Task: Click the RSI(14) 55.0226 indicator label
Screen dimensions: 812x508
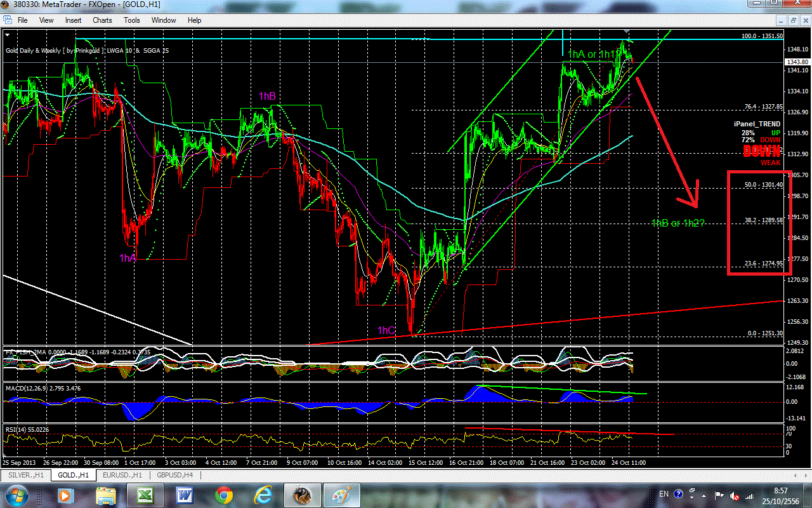Action: 27,429
